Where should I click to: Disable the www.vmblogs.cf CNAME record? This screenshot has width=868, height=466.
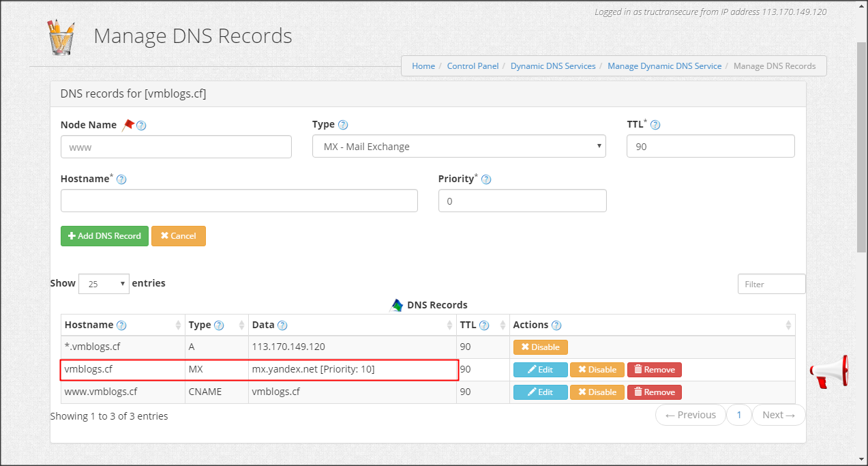(597, 392)
